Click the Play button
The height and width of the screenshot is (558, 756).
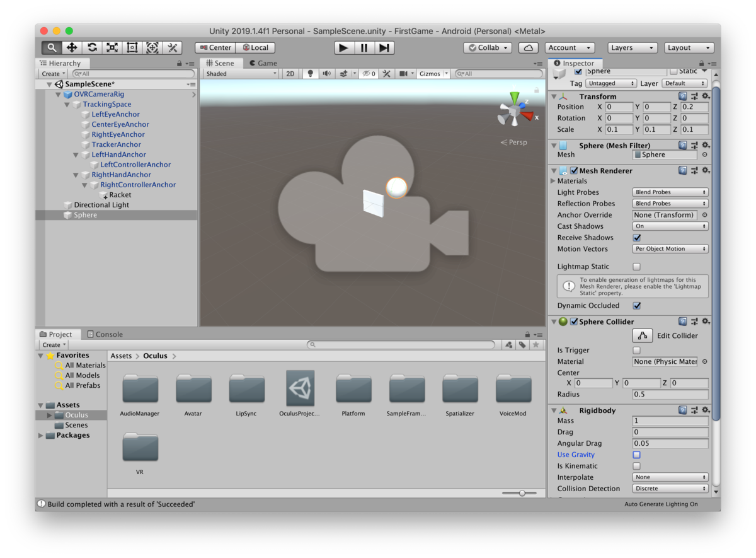pyautogui.click(x=343, y=48)
